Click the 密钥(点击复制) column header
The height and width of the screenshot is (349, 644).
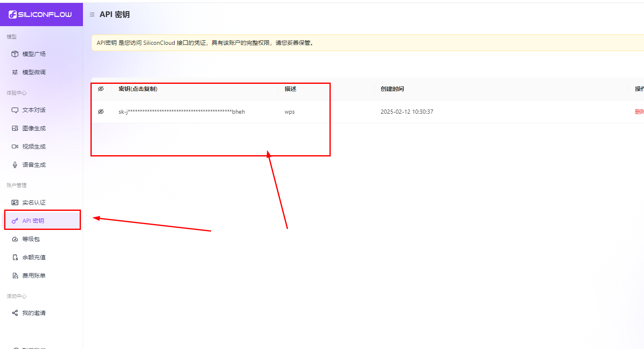pyautogui.click(x=138, y=89)
